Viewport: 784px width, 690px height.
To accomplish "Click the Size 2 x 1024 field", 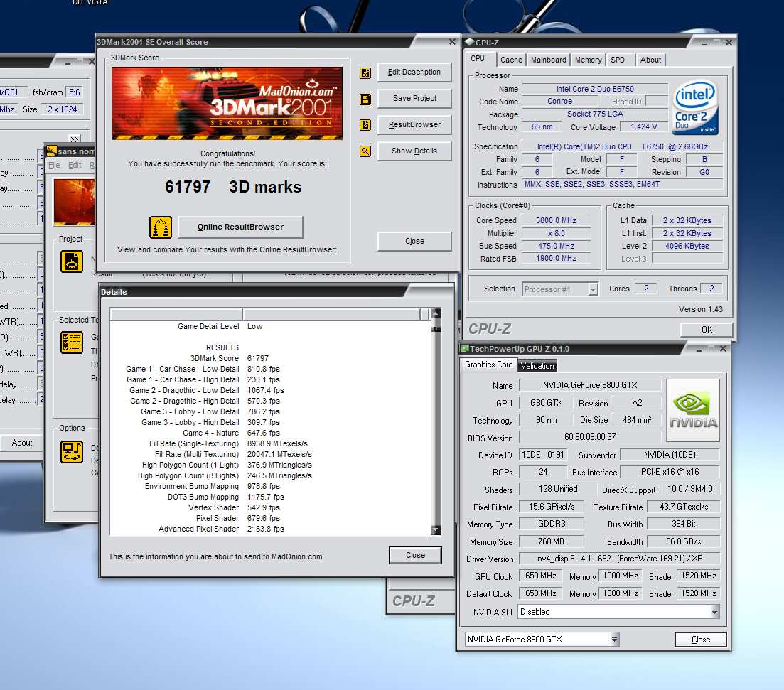I will click(x=63, y=109).
